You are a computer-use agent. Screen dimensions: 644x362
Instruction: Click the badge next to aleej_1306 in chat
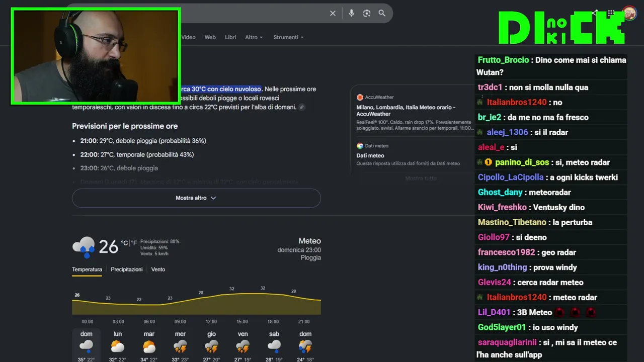[480, 132]
